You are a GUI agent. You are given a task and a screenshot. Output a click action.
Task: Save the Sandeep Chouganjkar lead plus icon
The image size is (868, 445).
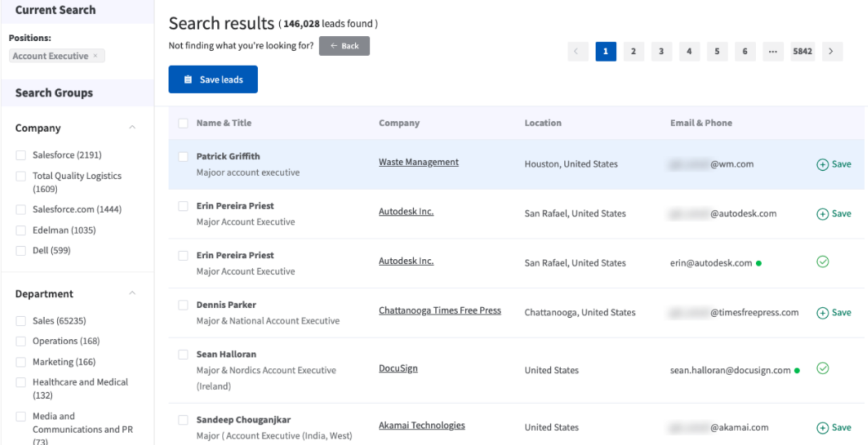[822, 428]
